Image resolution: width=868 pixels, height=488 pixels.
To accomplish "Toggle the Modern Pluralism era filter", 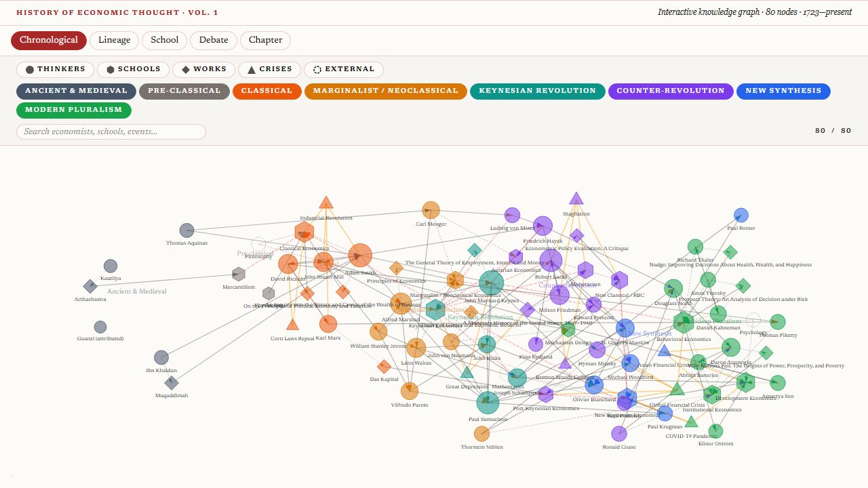I will click(x=74, y=110).
